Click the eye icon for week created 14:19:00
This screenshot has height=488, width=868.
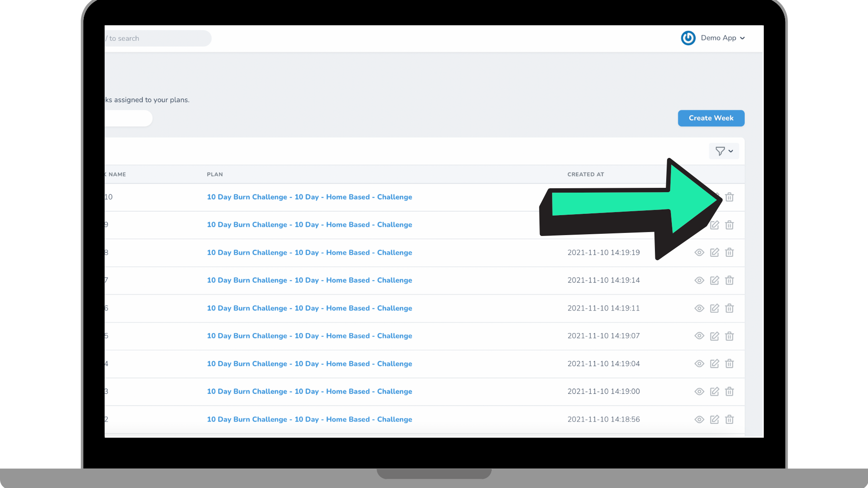(699, 391)
